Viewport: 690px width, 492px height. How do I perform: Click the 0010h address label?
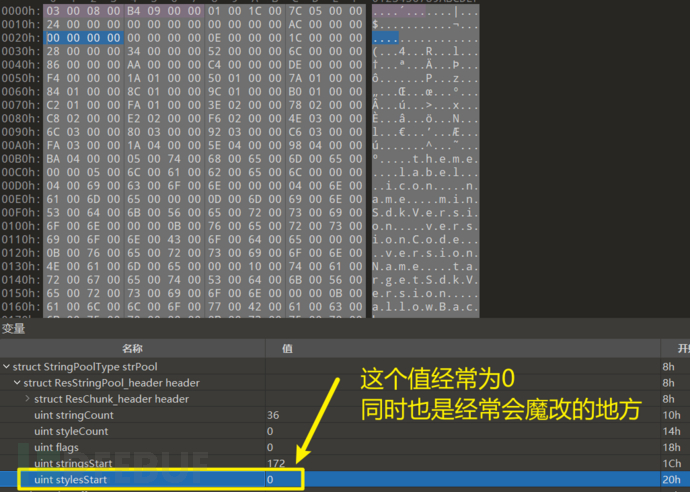coord(21,24)
